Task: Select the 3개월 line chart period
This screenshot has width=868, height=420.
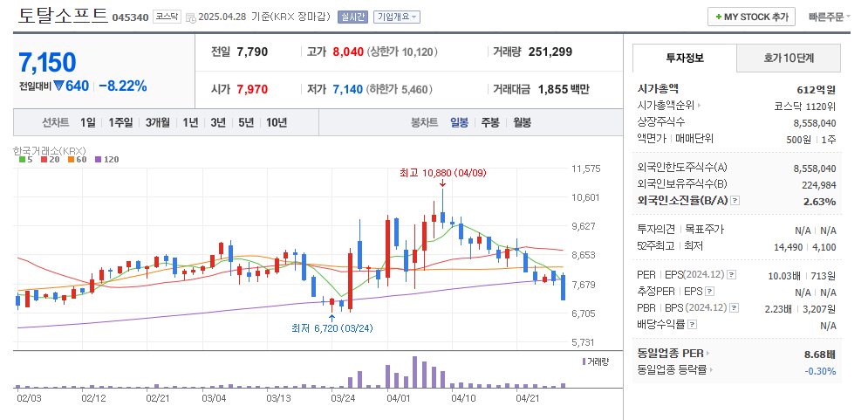Action: coord(158,122)
